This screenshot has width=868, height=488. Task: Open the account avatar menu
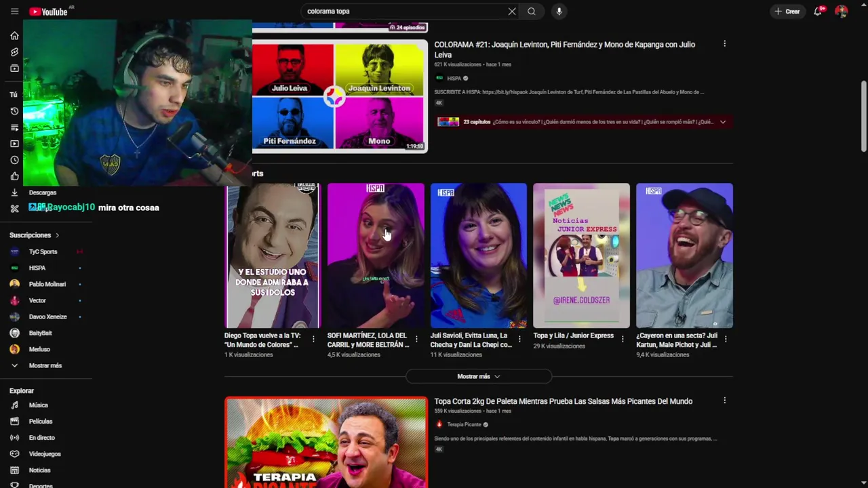[x=842, y=12]
